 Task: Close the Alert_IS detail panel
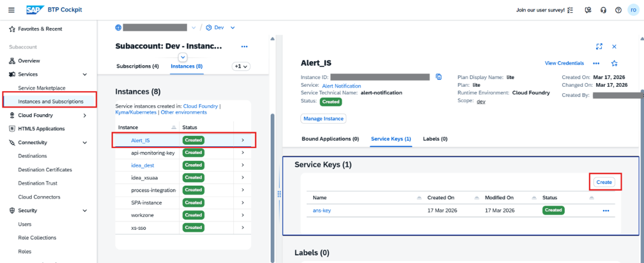tap(615, 47)
